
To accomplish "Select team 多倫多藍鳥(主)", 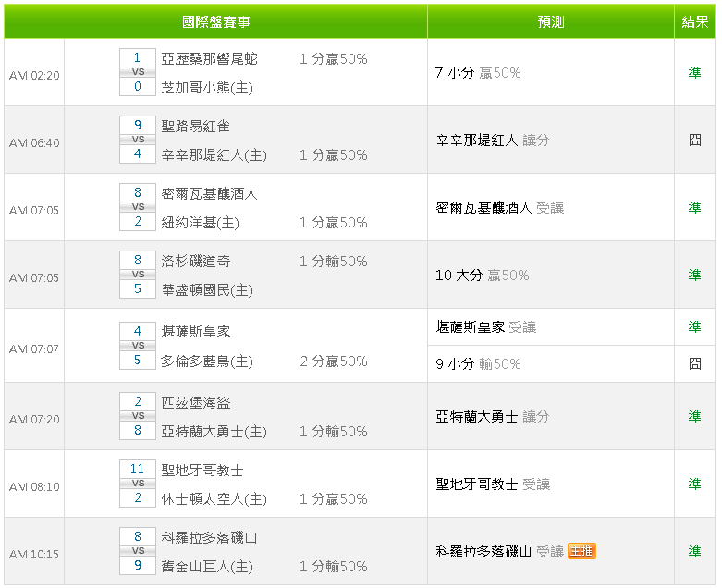I will 207,361.
